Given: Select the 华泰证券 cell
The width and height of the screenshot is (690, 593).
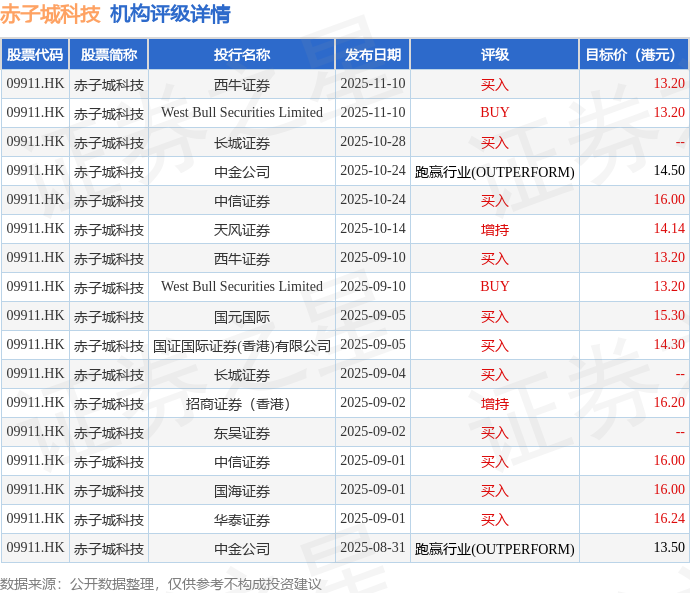Looking at the screenshot, I should [x=242, y=520].
